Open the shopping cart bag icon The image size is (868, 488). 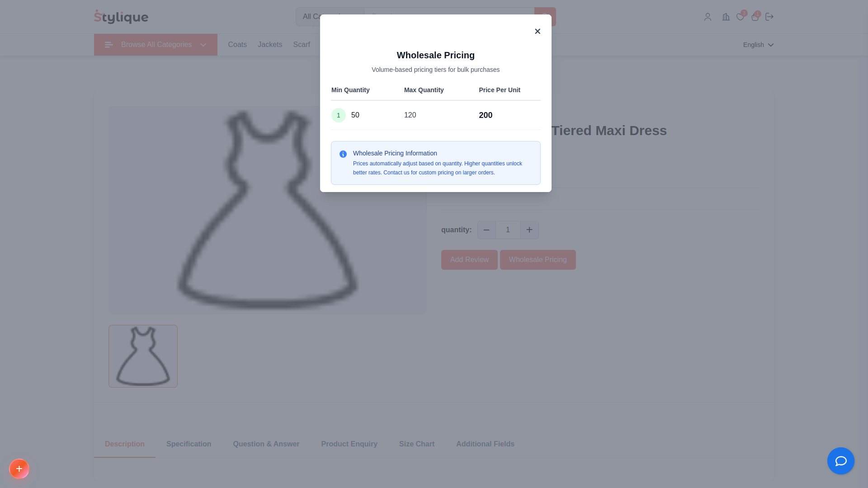click(x=755, y=17)
